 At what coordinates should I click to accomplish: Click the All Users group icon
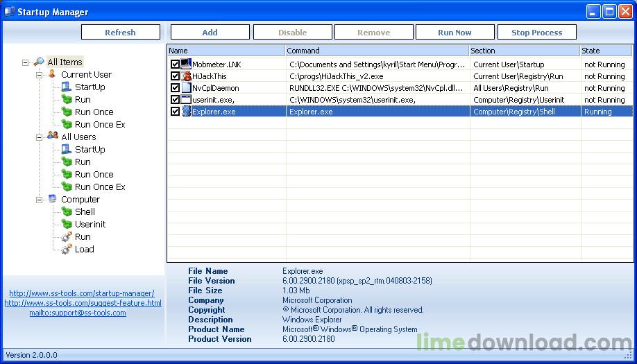pyautogui.click(x=53, y=137)
